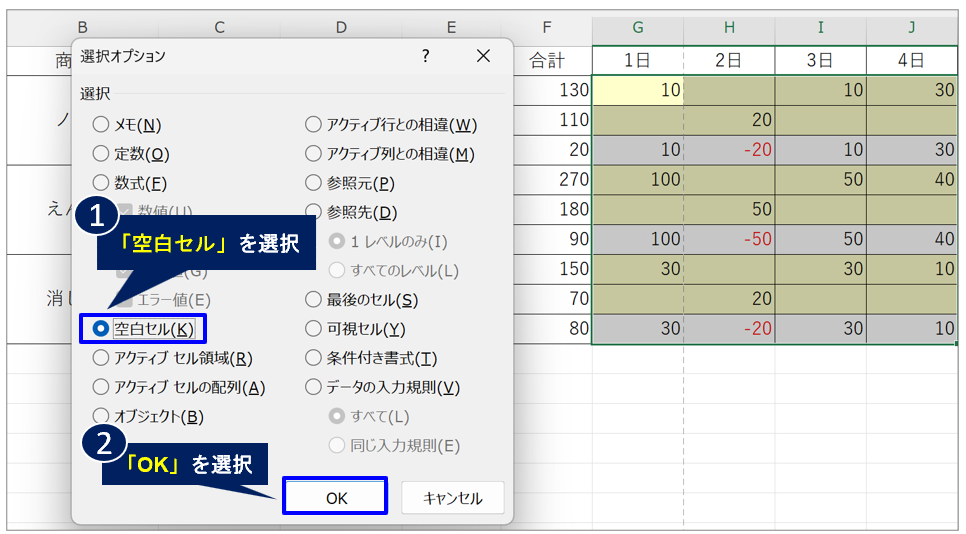Select the 定数(O) radio option
Screen dimensions: 966x534
point(101,154)
